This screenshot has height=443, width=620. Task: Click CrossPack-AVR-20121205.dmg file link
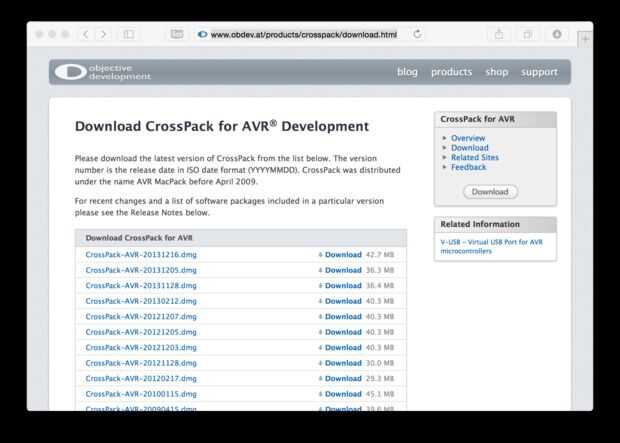(141, 332)
